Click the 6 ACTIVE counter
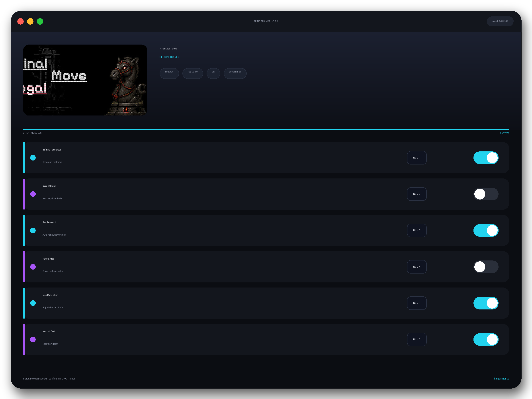Viewport: 532px width, 399px height. pos(504,133)
